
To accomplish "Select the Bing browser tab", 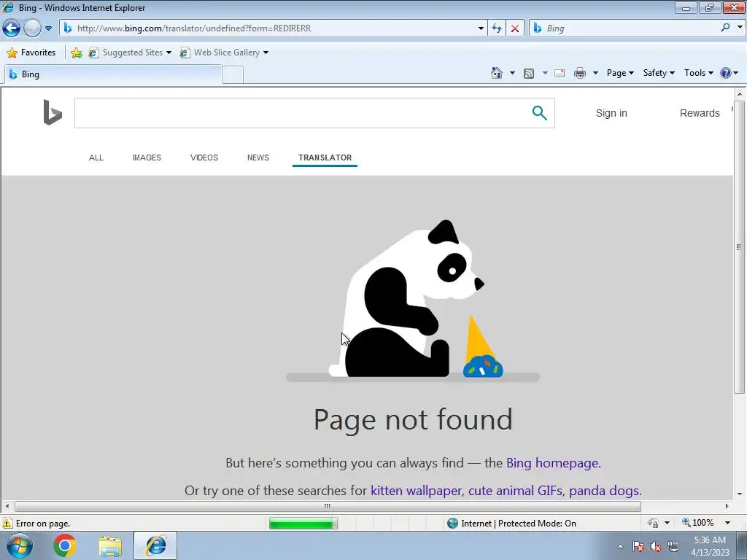I will click(113, 74).
